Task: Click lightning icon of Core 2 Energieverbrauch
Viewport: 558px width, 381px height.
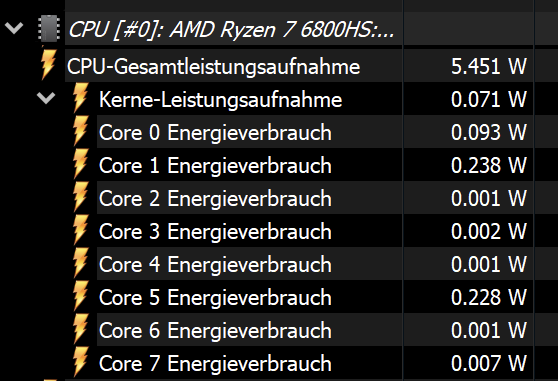Action: point(80,197)
